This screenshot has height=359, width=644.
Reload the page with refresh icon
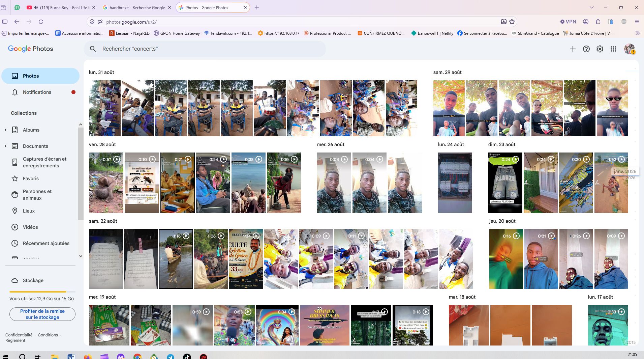(41, 22)
